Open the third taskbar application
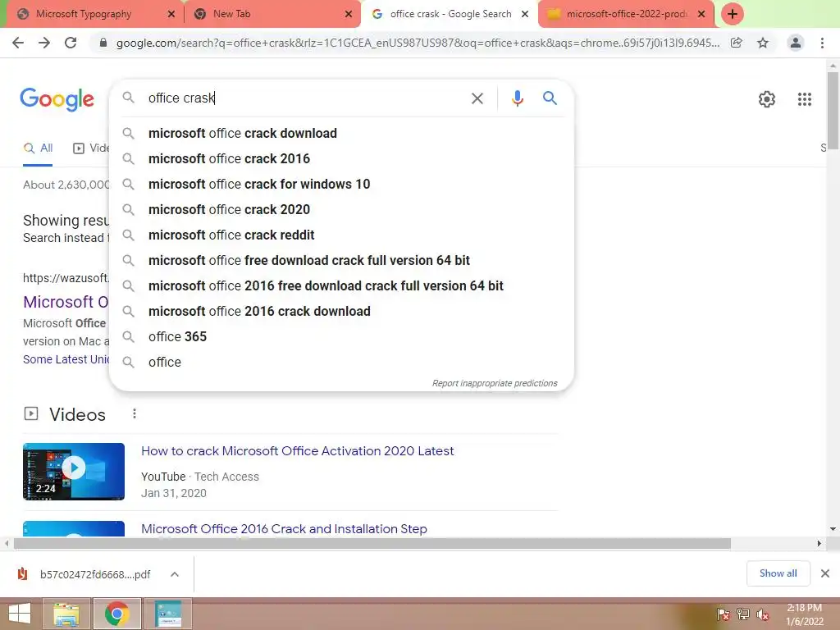Screen dimensions: 840x630 pyautogui.click(x=168, y=614)
